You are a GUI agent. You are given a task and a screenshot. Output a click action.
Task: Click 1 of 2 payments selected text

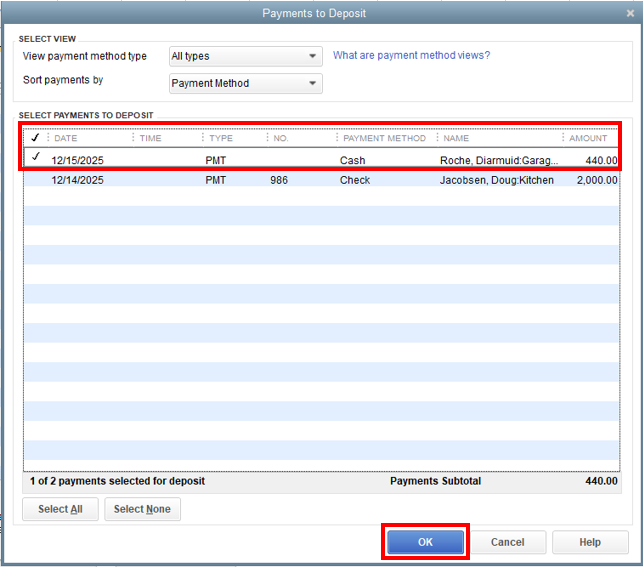[117, 481]
